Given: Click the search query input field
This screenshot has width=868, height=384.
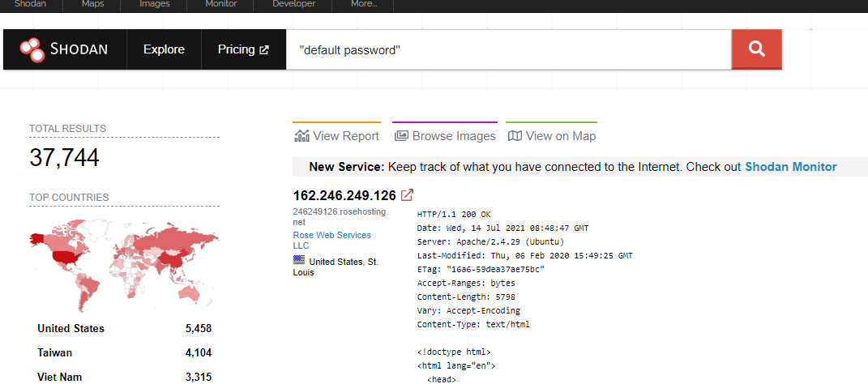Looking at the screenshot, I should click(508, 50).
